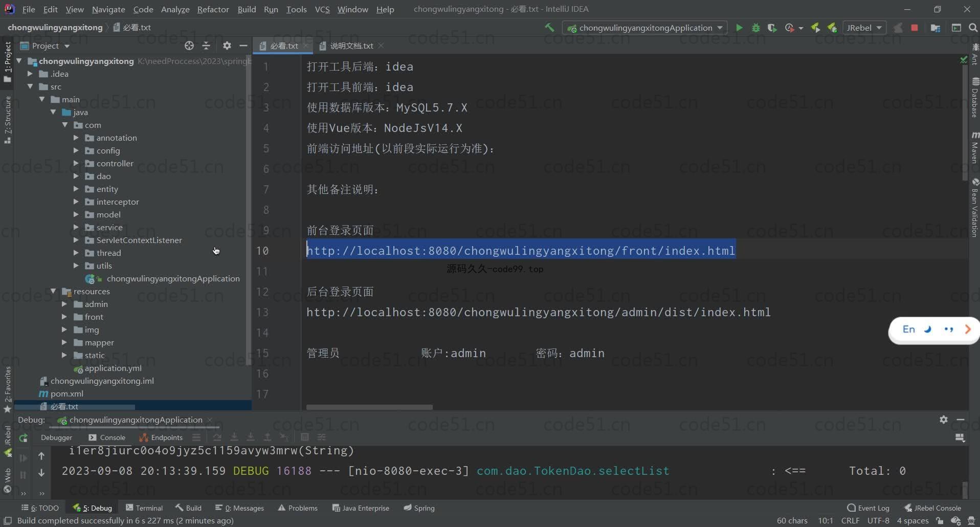980x527 pixels.
Task: Click the down arrow in debug console
Action: [41, 473]
